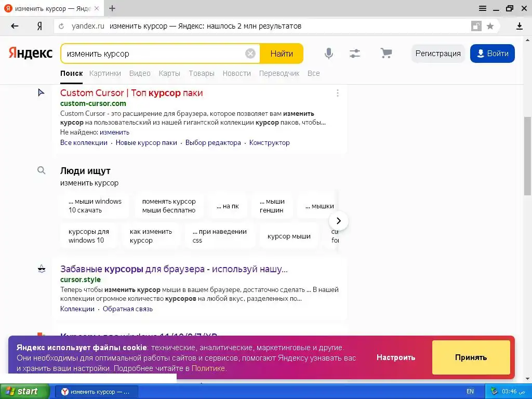Image resolution: width=532 pixels, height=399 pixels.
Task: Click the Обратная связь sitelink
Action: coord(128,309)
